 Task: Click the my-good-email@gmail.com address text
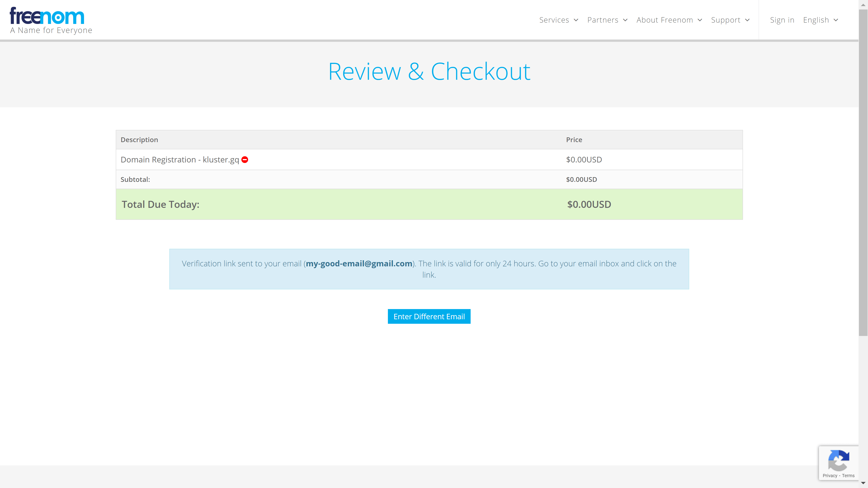[359, 263]
